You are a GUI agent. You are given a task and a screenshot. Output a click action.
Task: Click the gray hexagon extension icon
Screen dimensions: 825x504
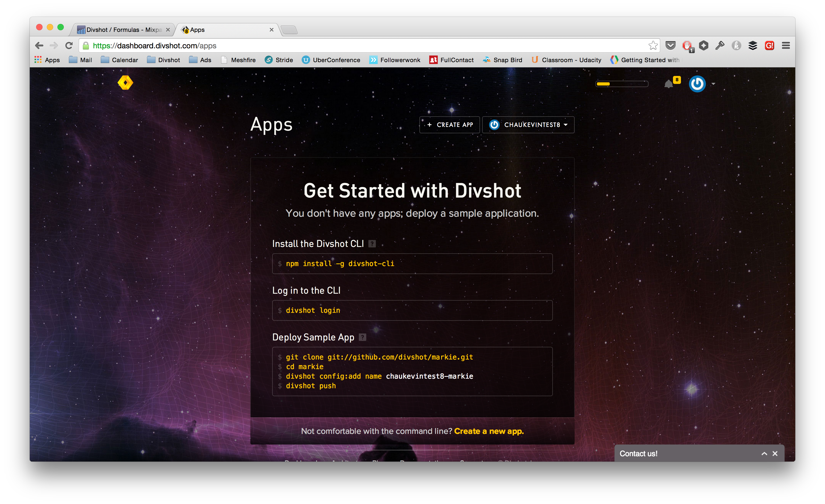tap(704, 45)
